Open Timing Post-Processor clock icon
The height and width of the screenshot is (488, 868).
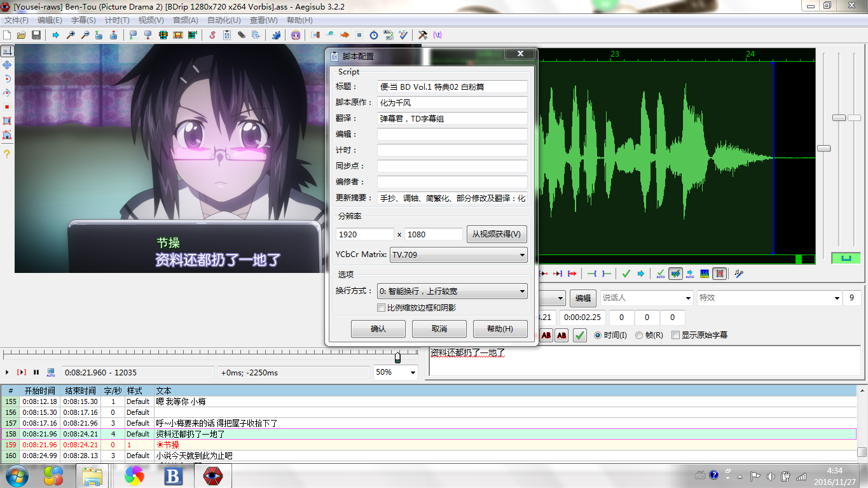(x=373, y=35)
